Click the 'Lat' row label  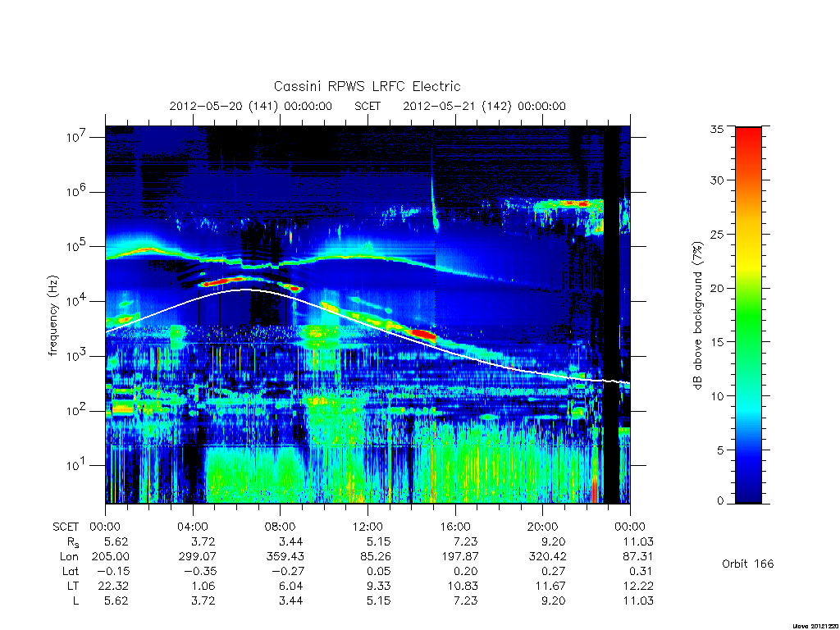pyautogui.click(x=71, y=572)
